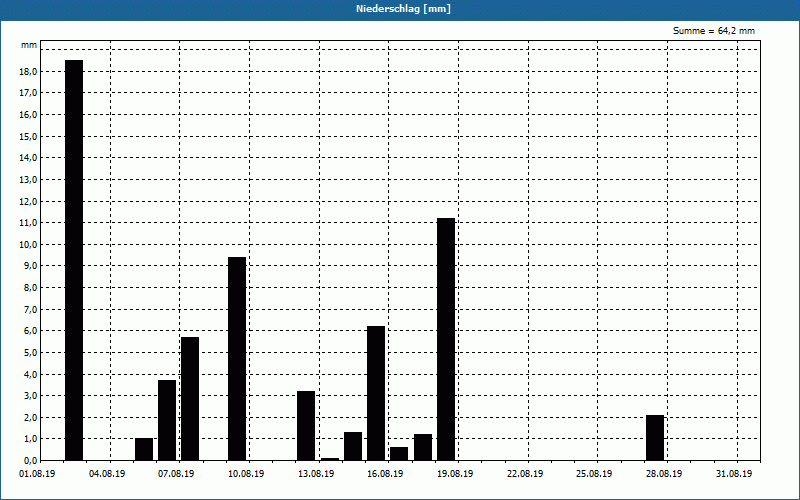The image size is (800, 500).
Task: Click the 4,0 y-axis label
Action: 29,374
